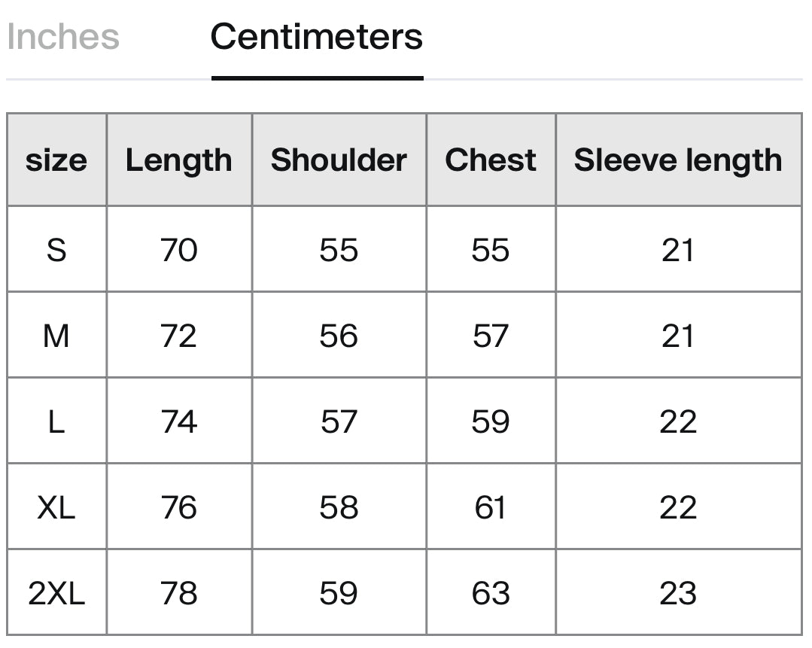Select the M size row label
The image size is (812, 648).
(56, 336)
